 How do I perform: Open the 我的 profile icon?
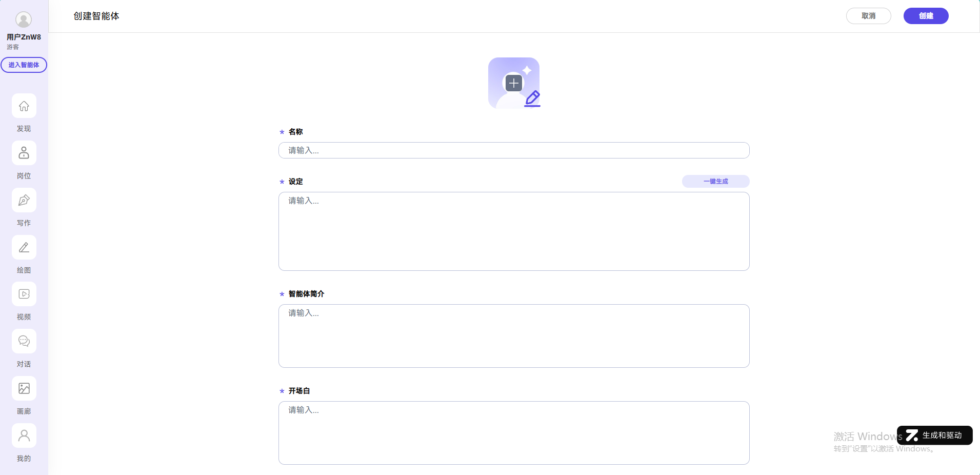click(x=24, y=436)
